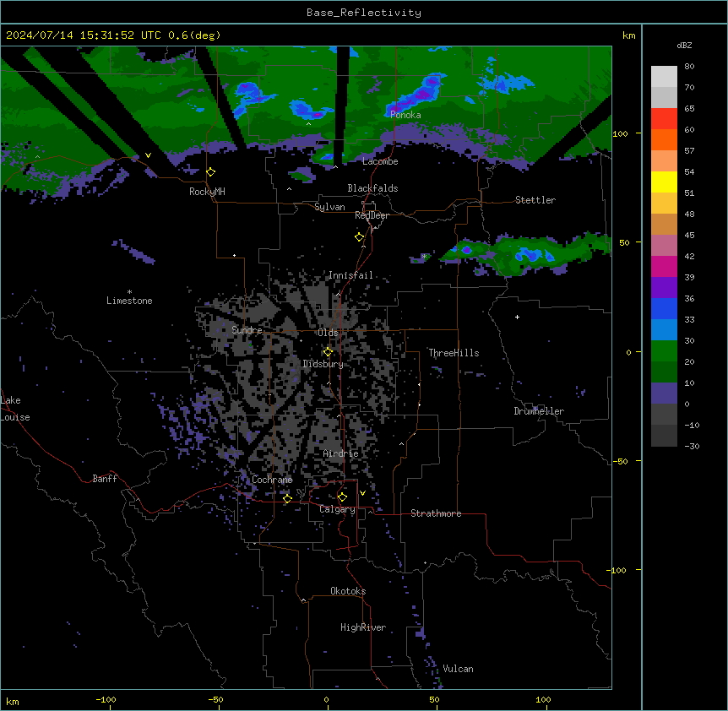Select the yellow diamond marker above Calgary label
The width and height of the screenshot is (728, 711).
[x=342, y=497]
